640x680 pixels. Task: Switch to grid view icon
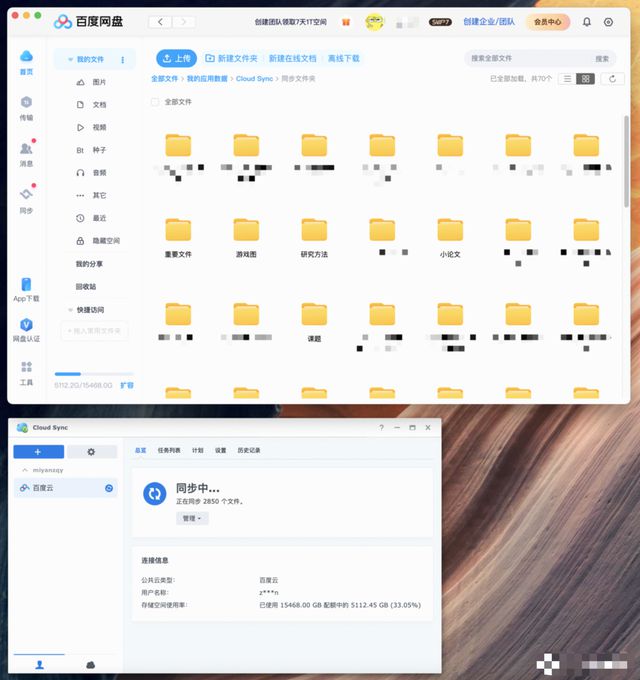585,79
